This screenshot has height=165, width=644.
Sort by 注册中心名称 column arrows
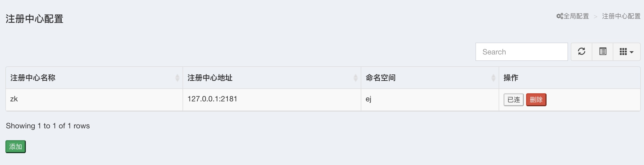click(x=177, y=78)
